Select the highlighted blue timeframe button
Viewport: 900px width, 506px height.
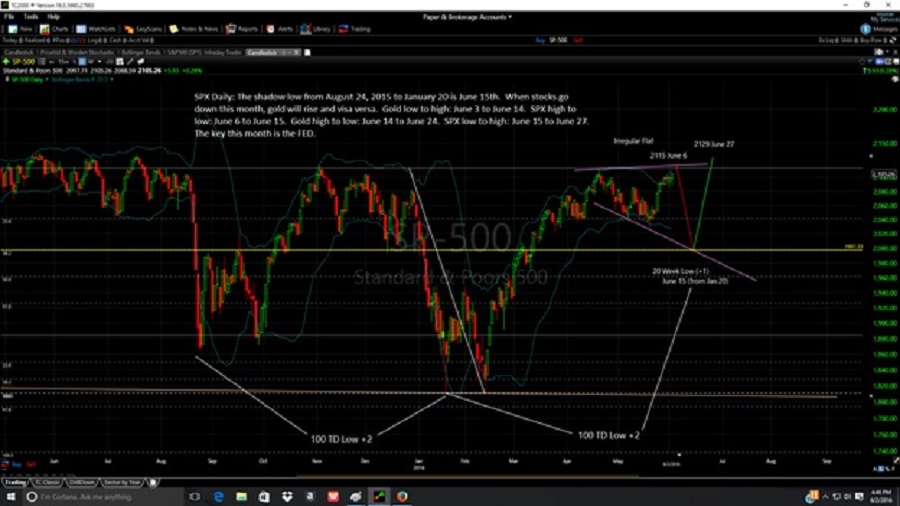pos(82,61)
